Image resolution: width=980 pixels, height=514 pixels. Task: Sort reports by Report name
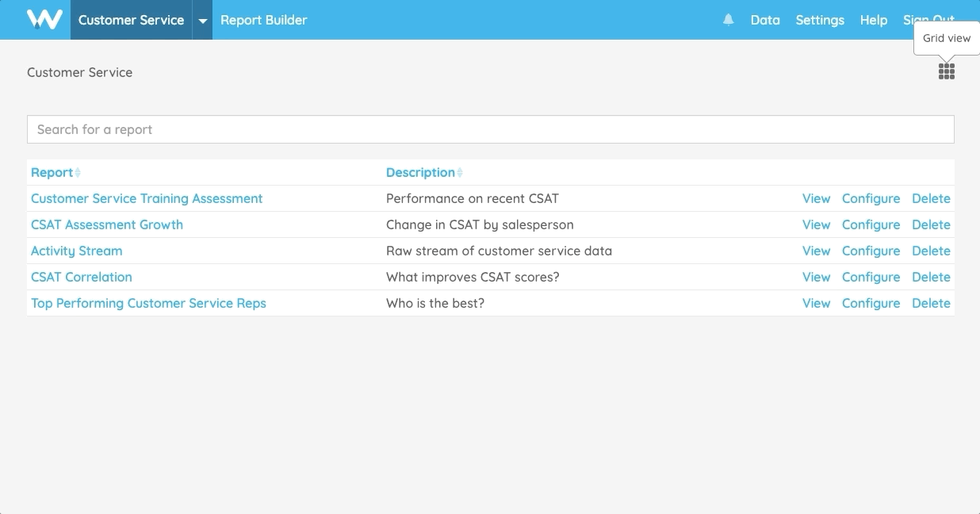coord(51,172)
